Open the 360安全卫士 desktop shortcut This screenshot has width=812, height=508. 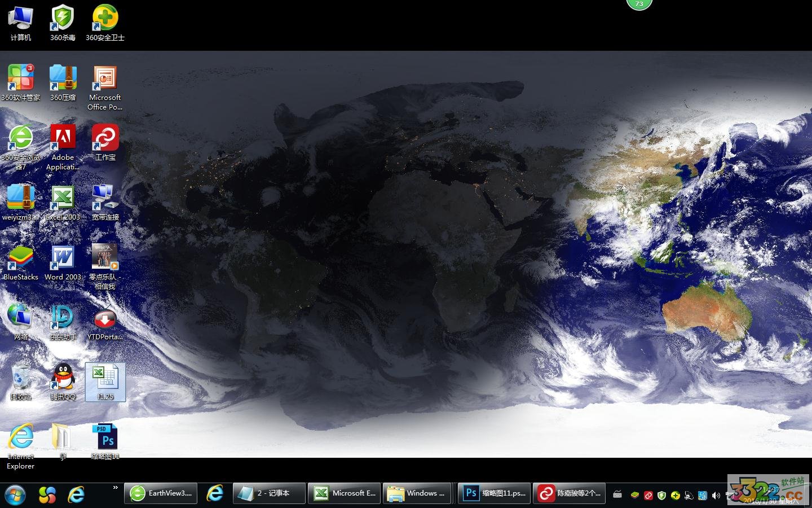click(105, 23)
